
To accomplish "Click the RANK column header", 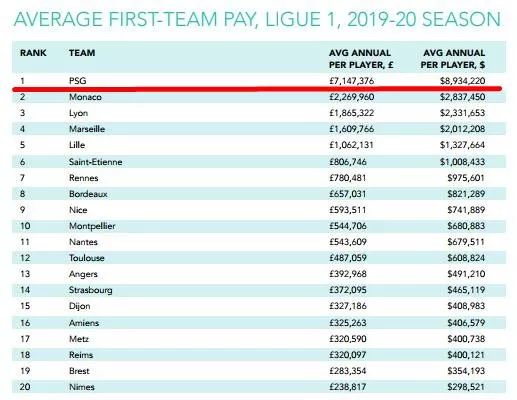I will [33, 53].
